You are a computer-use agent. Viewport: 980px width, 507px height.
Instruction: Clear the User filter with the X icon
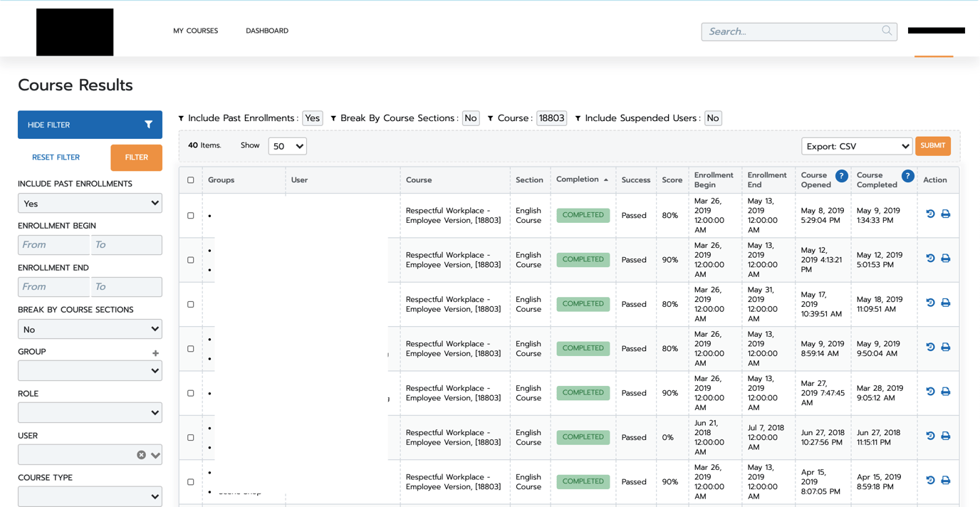(x=141, y=455)
